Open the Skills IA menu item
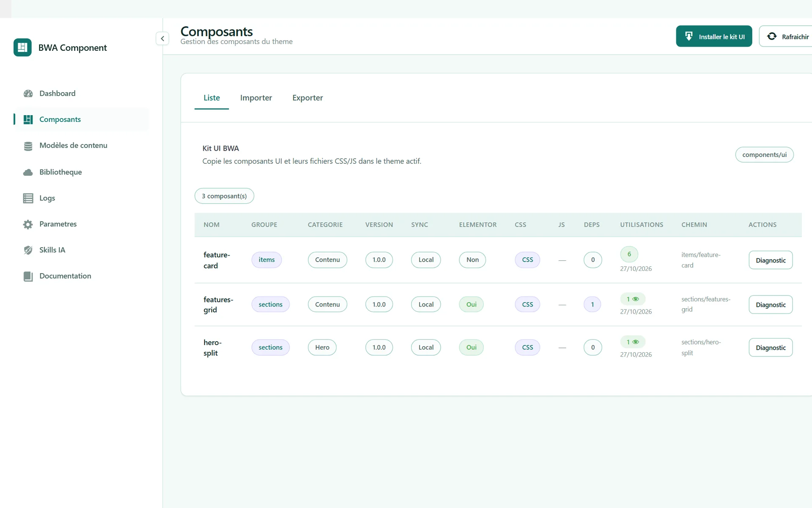 81,250
